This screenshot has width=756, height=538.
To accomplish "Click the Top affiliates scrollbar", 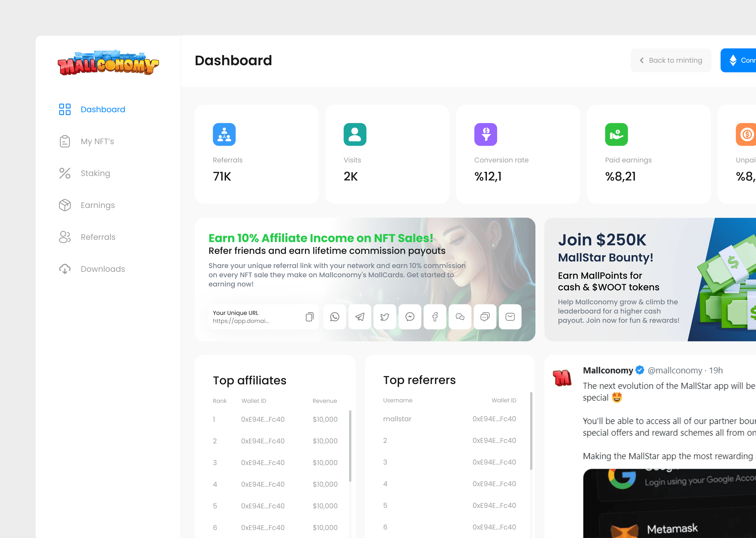I will 350,445.
